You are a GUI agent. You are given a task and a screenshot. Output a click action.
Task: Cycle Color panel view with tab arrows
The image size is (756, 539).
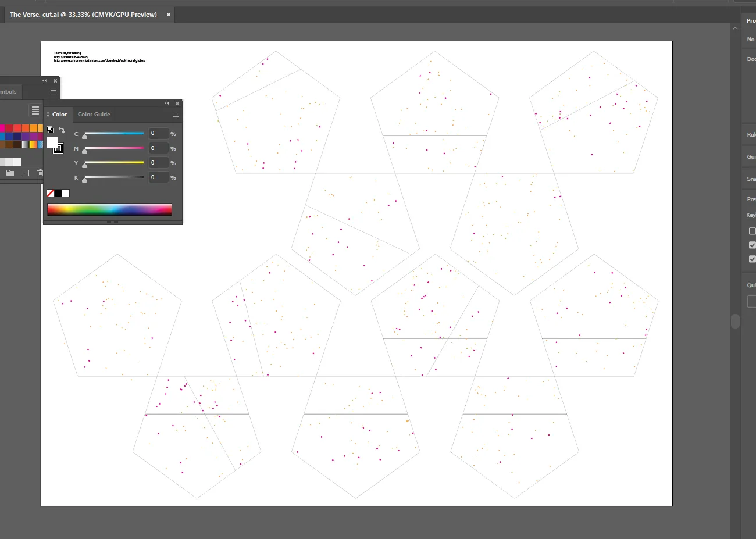point(48,115)
